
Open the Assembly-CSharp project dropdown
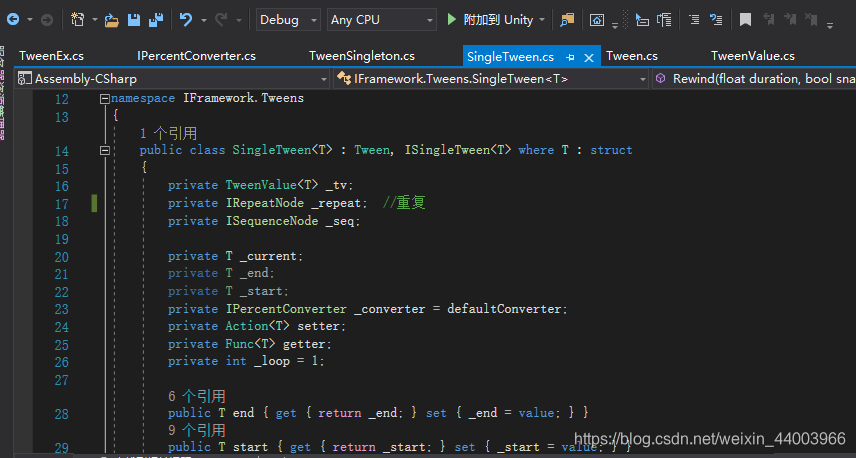pos(172,79)
